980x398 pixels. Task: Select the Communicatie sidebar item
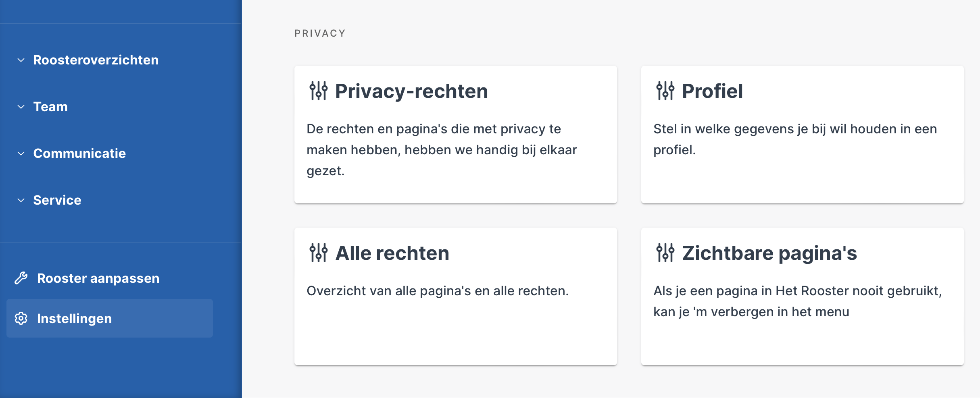pos(79,153)
